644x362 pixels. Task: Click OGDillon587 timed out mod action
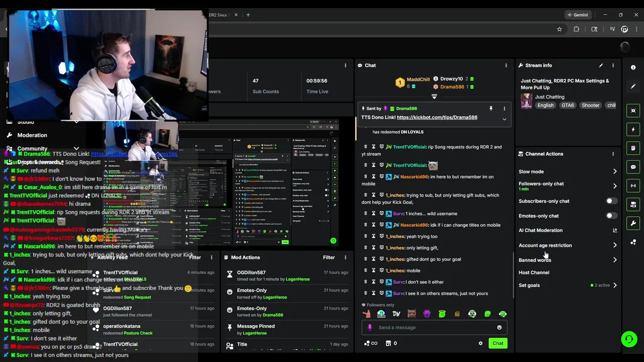[x=287, y=276]
